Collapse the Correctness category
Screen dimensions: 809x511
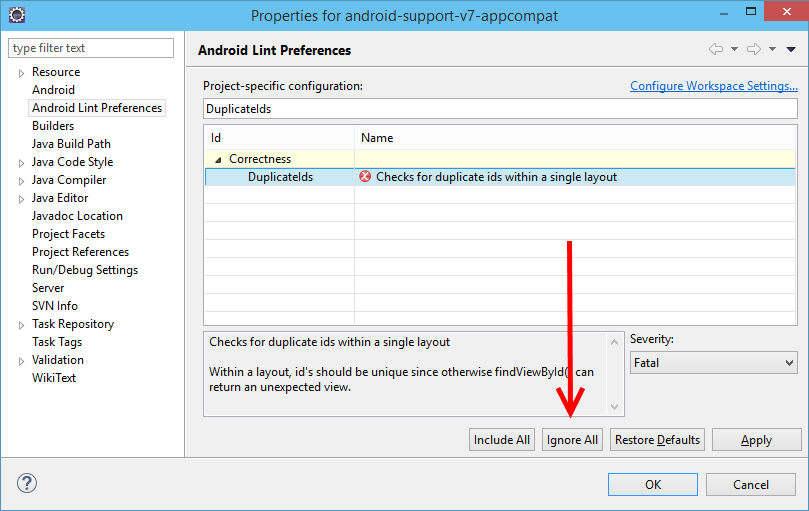tap(218, 159)
